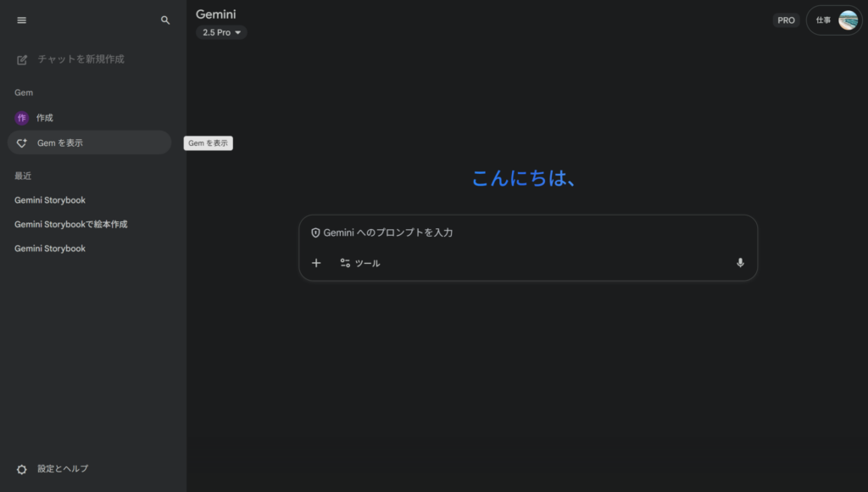Click the purple 作 Gem avatar icon
The height and width of the screenshot is (492, 868).
pyautogui.click(x=22, y=118)
